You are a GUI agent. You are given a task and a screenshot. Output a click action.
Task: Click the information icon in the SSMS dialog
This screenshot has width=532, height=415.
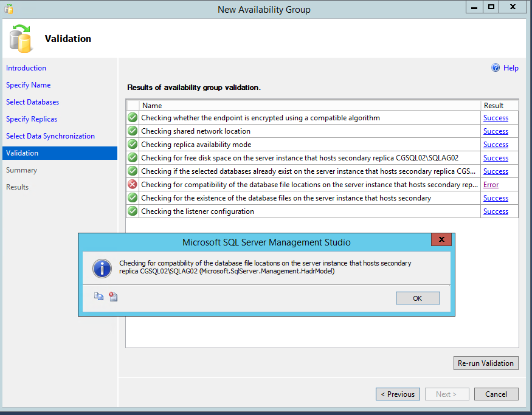(102, 268)
